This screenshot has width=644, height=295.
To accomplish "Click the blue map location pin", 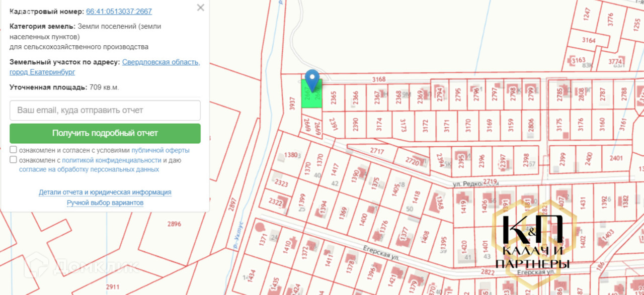I will click(x=312, y=80).
